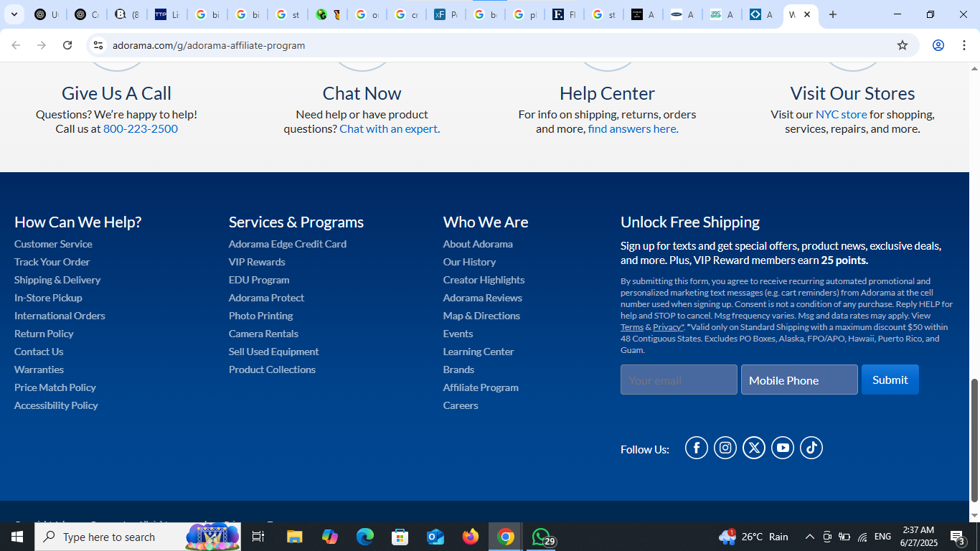Viewport: 980px width, 551px height.
Task: Reload the current page
Action: tap(67, 45)
